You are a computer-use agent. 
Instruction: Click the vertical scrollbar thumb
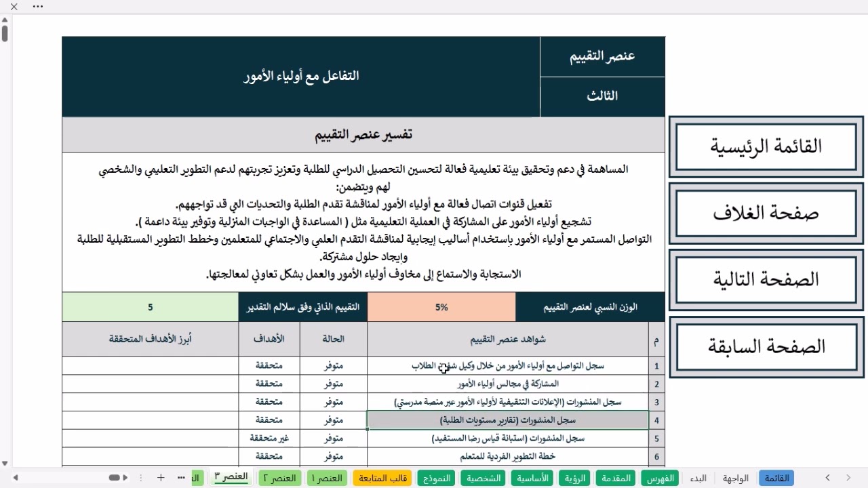pos(5,33)
